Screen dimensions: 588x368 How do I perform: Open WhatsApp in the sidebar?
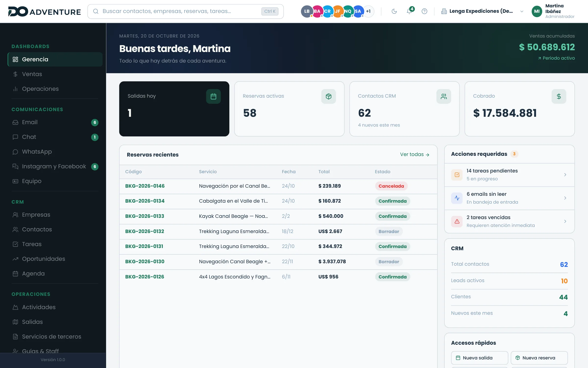pos(55,152)
